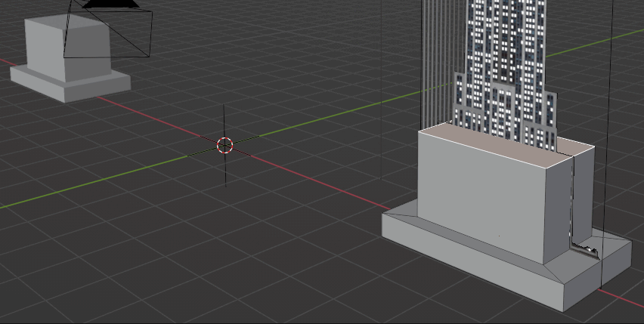644x324 pixels.
Task: Select the small gray cube in background
Action: 68,47
